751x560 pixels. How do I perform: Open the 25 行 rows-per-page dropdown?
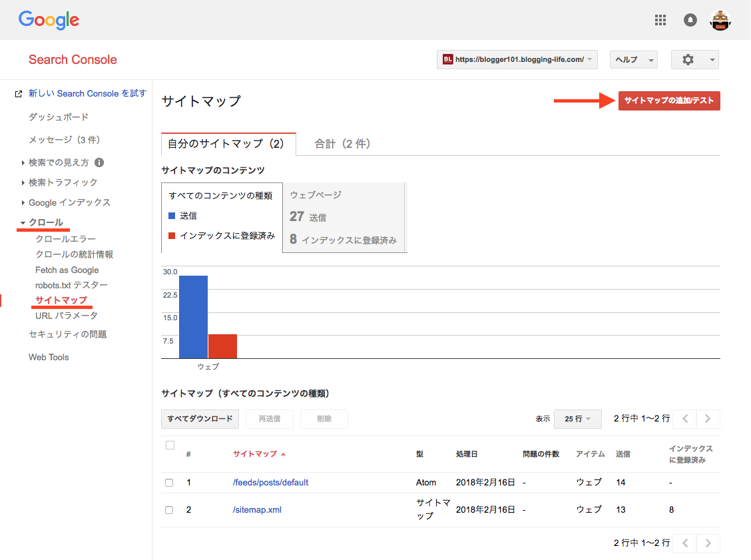tap(577, 419)
